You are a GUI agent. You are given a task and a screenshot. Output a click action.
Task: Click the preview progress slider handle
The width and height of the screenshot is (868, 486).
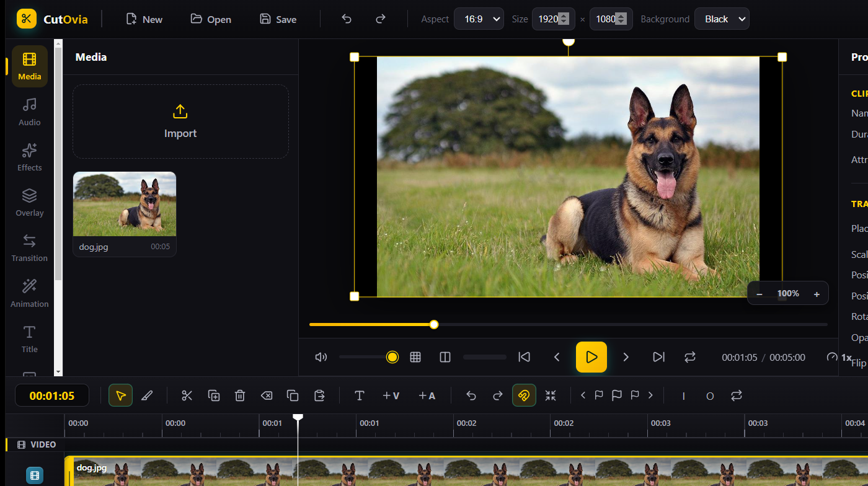(x=434, y=324)
